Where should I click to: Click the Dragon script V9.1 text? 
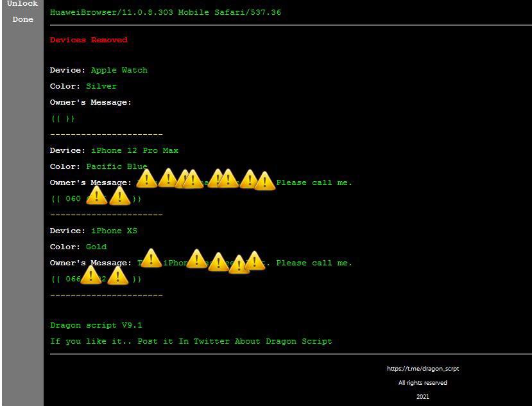click(x=96, y=325)
